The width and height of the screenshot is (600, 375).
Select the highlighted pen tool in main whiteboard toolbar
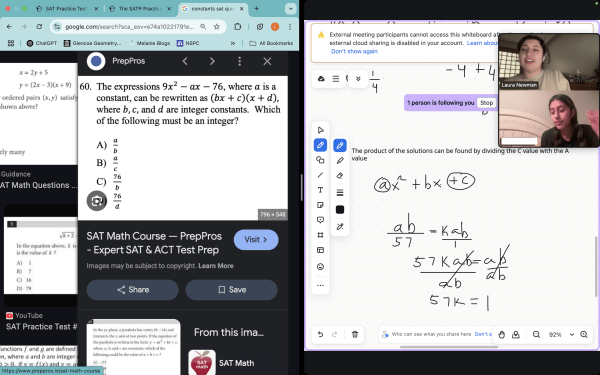pyautogui.click(x=320, y=145)
